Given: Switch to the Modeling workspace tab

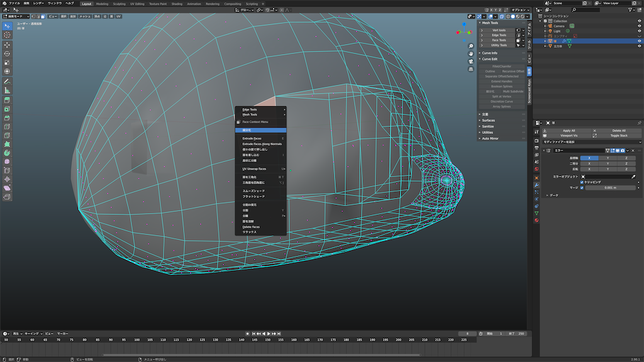Looking at the screenshot, I should click(x=102, y=4).
